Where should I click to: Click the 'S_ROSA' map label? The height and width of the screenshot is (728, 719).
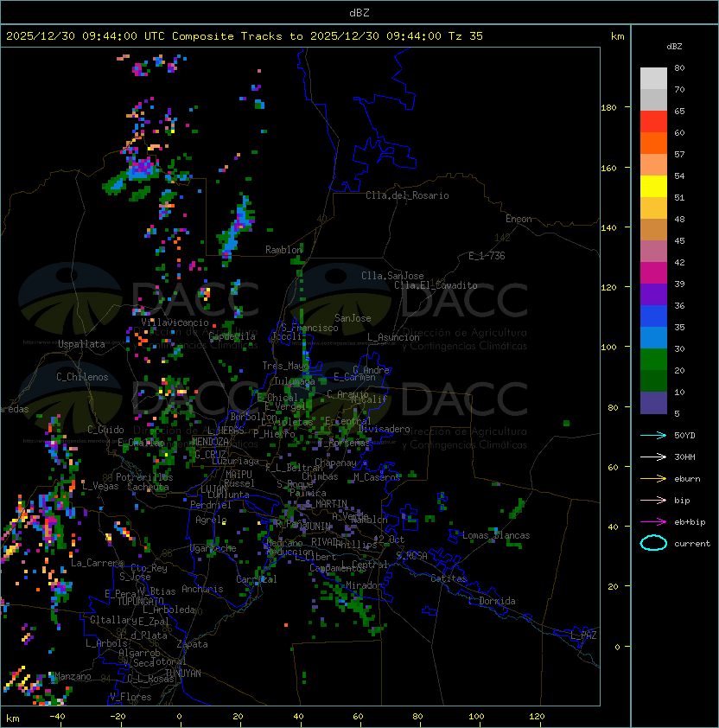tap(411, 556)
